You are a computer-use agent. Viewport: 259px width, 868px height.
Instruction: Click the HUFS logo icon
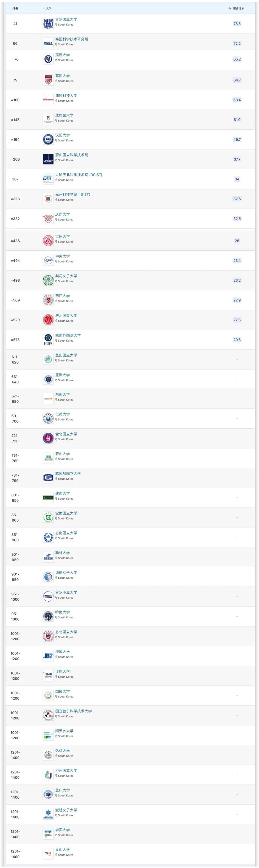point(48,339)
